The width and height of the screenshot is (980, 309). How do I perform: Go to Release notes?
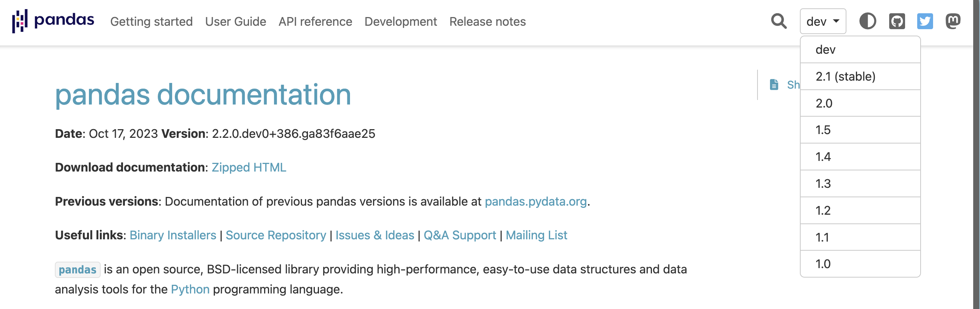pos(487,22)
